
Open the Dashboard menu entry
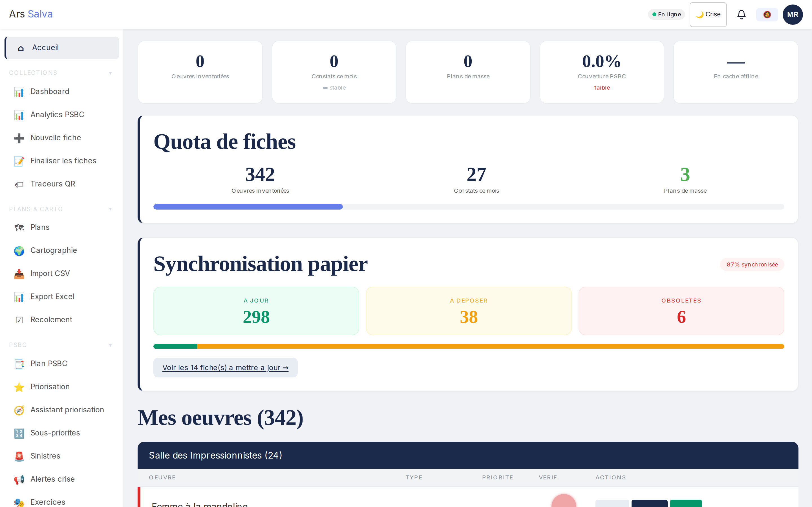(50, 91)
